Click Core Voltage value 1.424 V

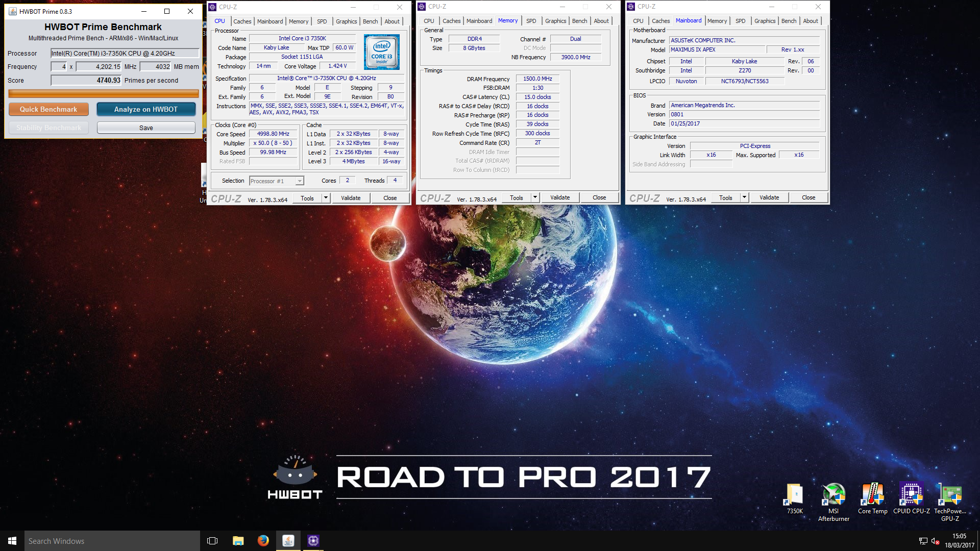(337, 66)
